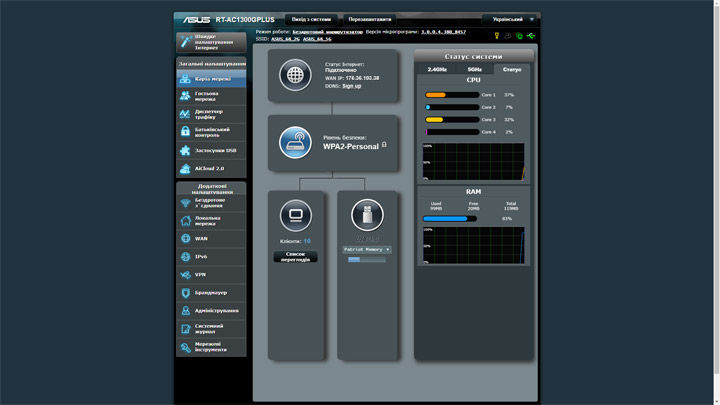Click the WPA2-Personal lock icon
The width and height of the screenshot is (720, 405).
(x=384, y=145)
